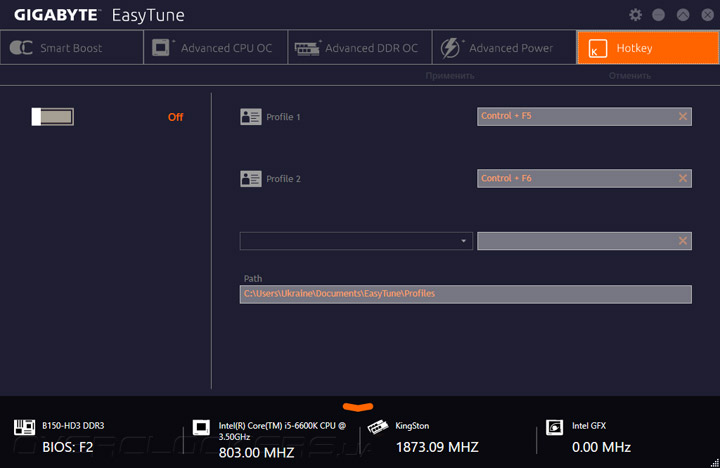Click the 803.00 MHZ CPU frequency
This screenshot has width=720, height=468.
coord(256,452)
